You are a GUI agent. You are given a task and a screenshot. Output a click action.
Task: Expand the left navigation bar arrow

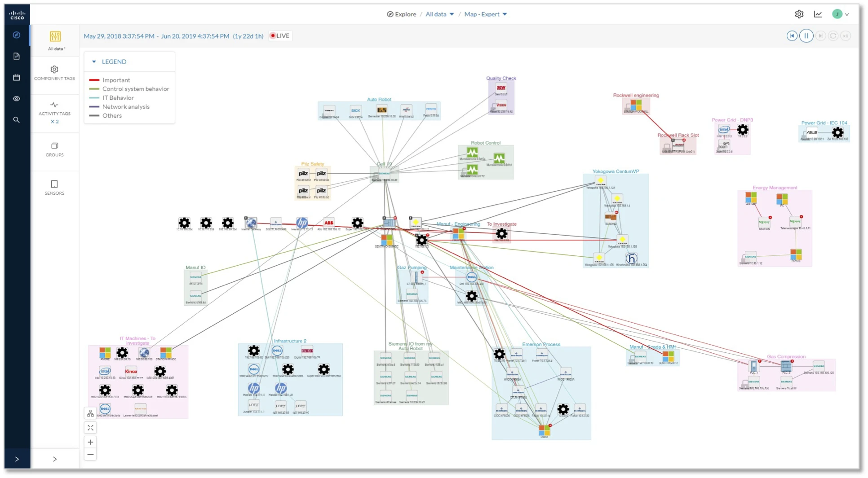tap(17, 459)
